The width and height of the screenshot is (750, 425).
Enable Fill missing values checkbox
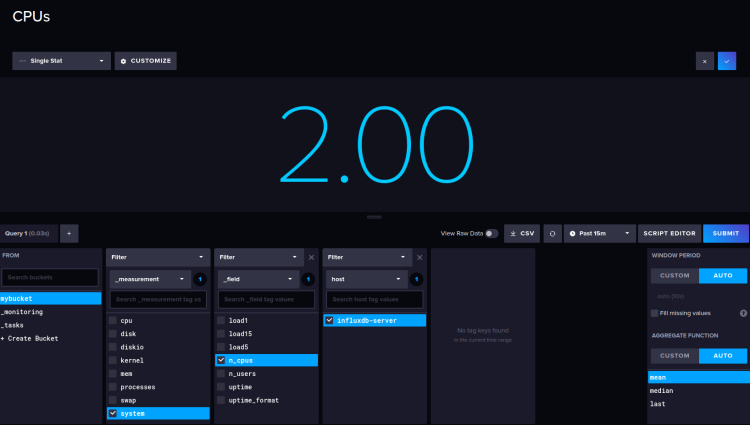click(655, 313)
